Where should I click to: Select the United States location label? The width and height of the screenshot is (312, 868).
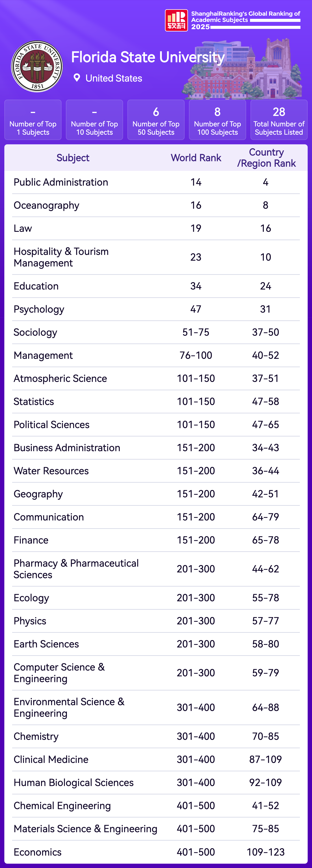coord(114,79)
